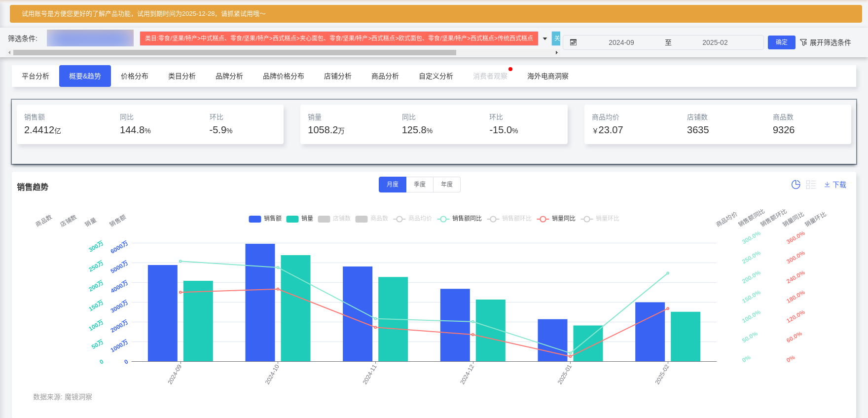Click the orange trial notice banner
The width and height of the screenshot is (868, 418).
point(436,14)
